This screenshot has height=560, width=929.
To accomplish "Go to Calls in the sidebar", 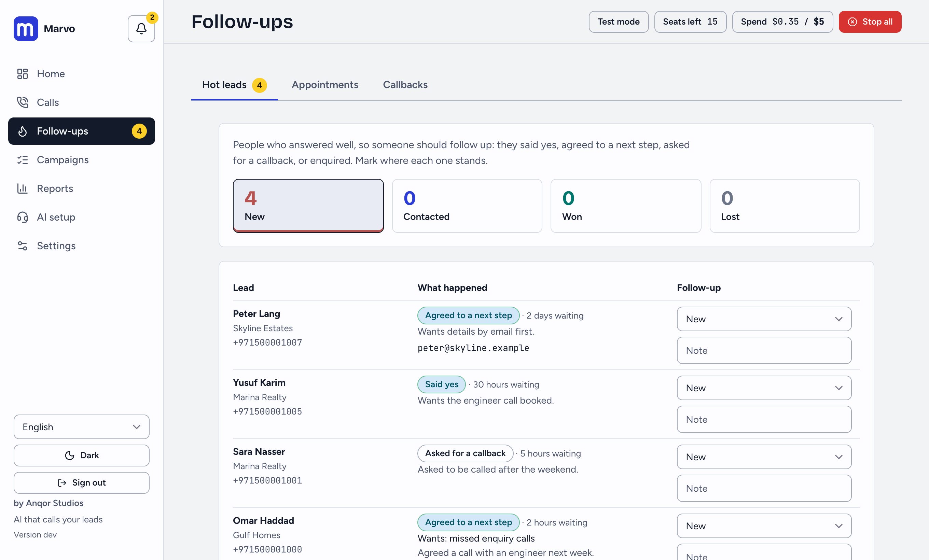I will tap(81, 102).
